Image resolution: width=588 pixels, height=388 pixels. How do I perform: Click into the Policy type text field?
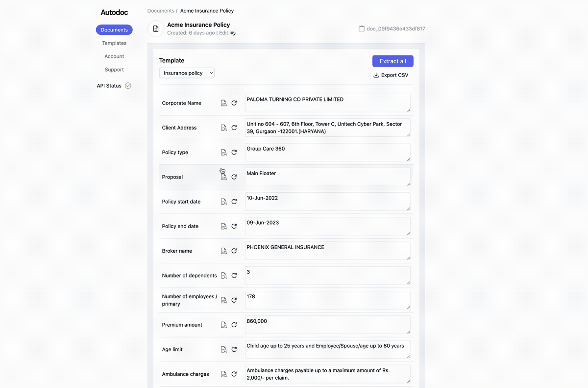point(327,152)
